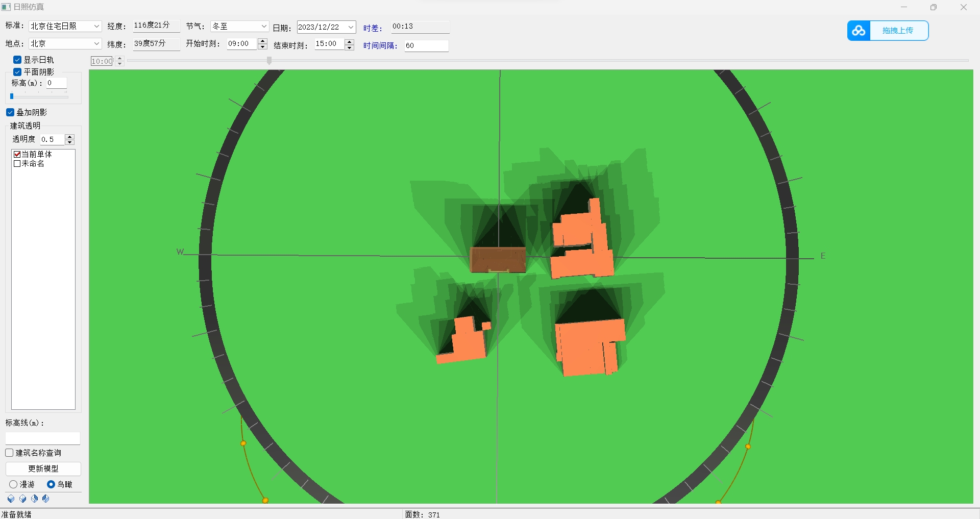The height and width of the screenshot is (519, 980).
Task: Click the 标高 slider handle
Action: (12, 96)
